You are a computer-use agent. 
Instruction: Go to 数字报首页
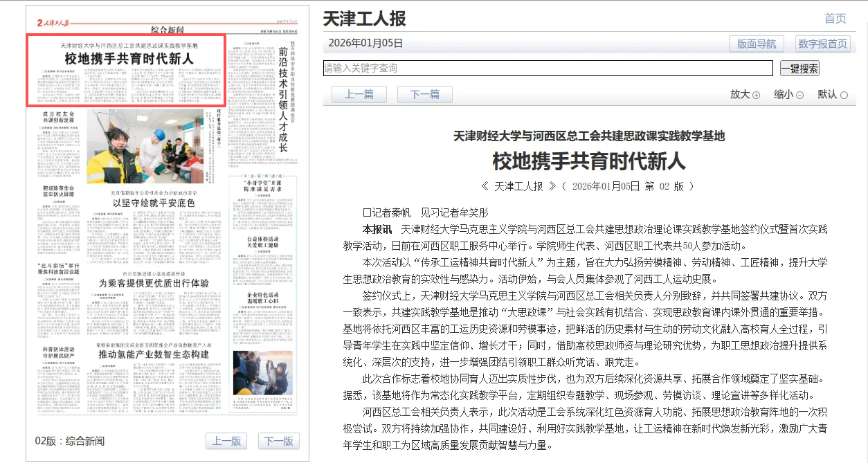click(822, 44)
